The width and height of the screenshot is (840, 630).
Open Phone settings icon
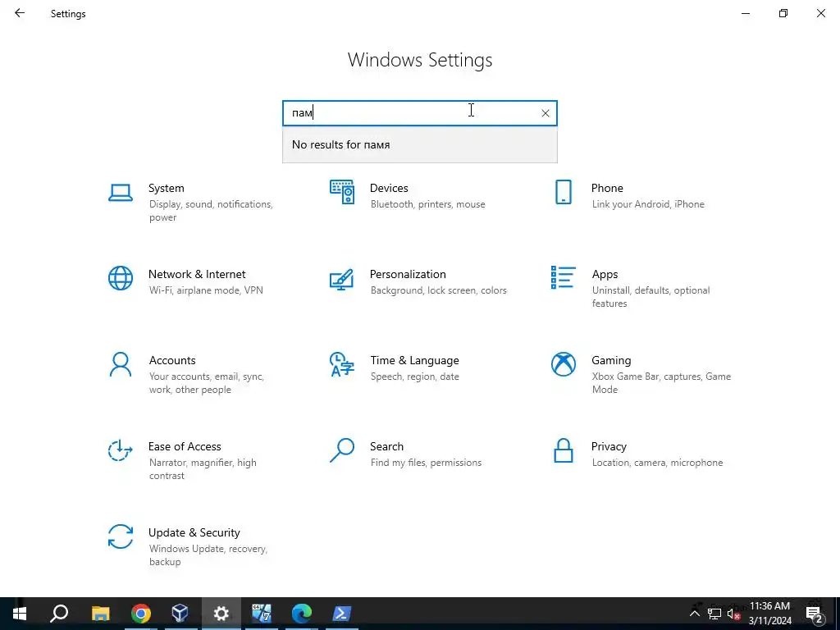563,192
